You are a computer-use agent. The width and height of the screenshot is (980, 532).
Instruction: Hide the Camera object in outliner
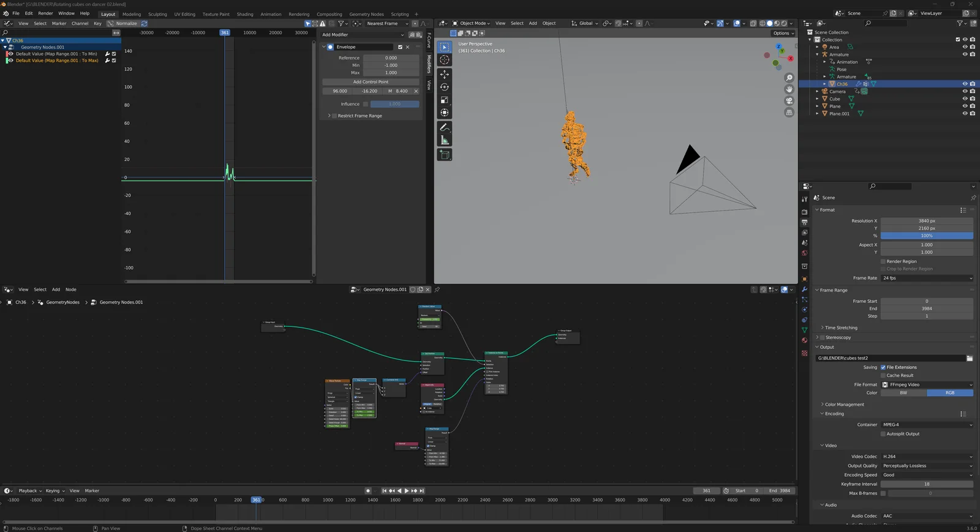pyautogui.click(x=965, y=91)
